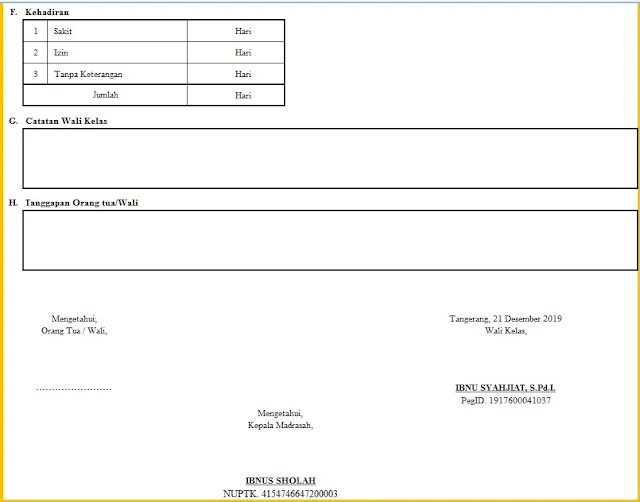Click the 'Mengetahui,' text above 'Kepala Madrasah,'
The height and width of the screenshot is (502, 640).
280,413
